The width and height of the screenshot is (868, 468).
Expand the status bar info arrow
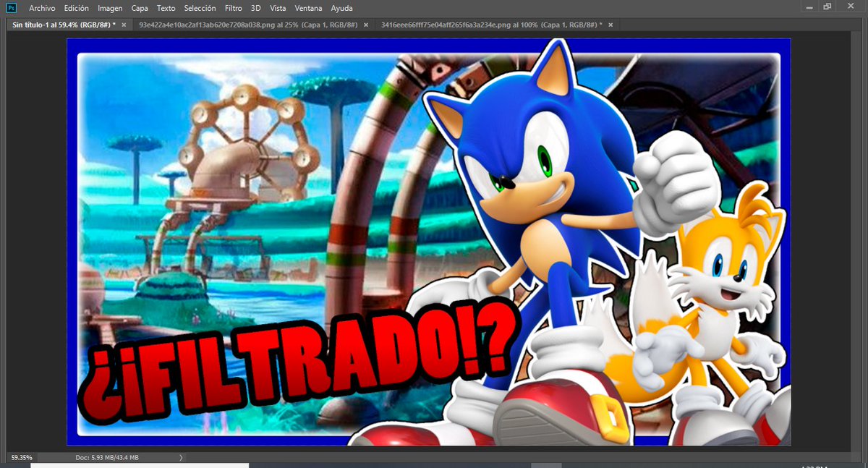[181, 457]
